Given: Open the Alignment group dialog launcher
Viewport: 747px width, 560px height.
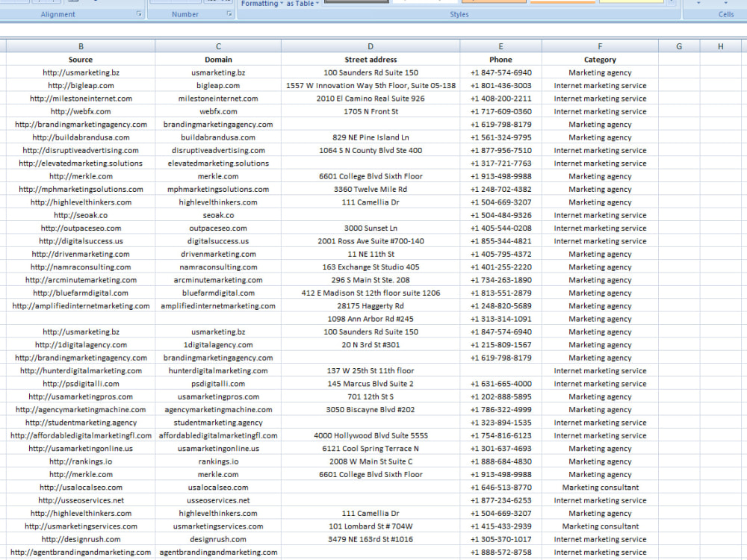Looking at the screenshot, I should 139,14.
